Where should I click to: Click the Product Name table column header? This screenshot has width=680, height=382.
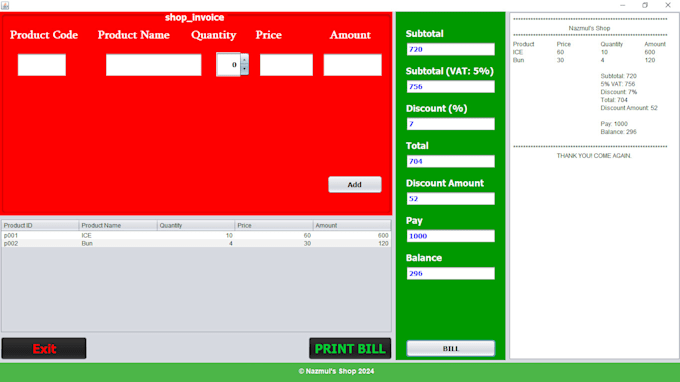118,225
